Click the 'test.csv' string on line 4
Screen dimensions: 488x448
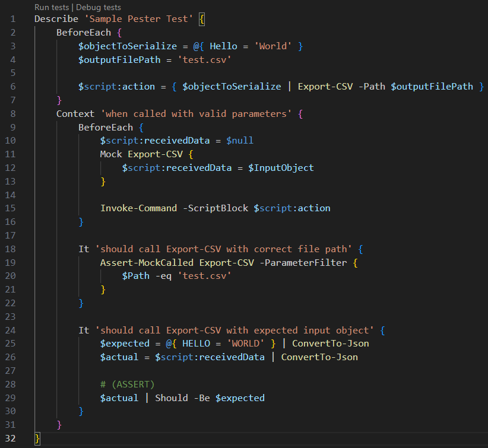(204, 59)
